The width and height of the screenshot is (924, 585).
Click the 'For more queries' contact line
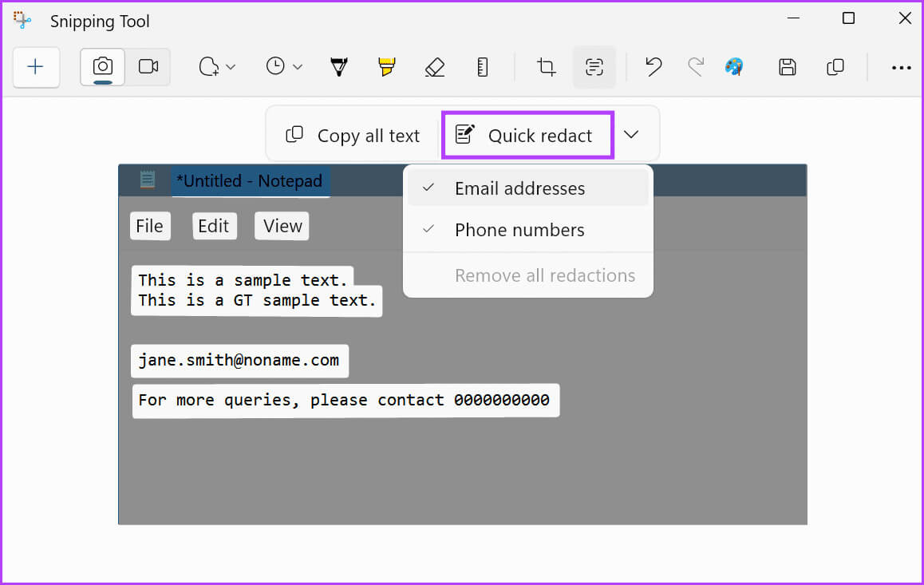click(x=346, y=401)
